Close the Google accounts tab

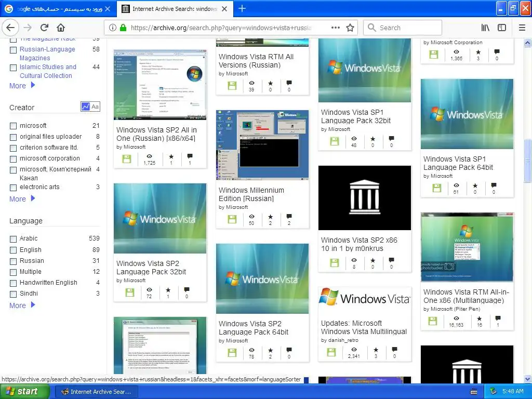(108, 9)
